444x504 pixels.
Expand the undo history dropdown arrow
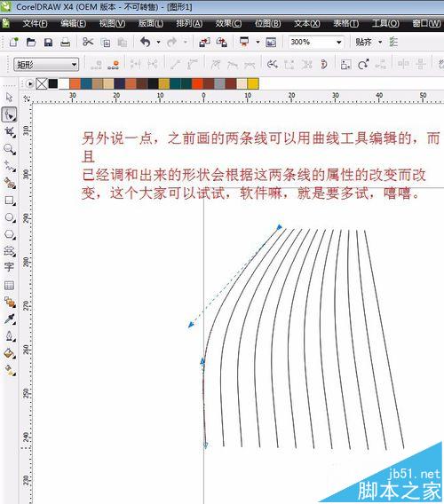click(x=158, y=42)
